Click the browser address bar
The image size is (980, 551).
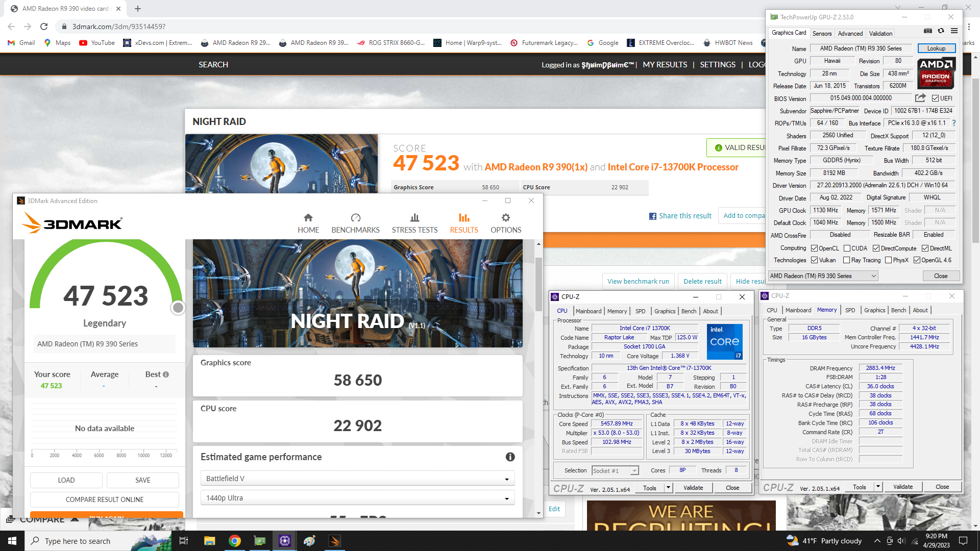[x=408, y=27]
